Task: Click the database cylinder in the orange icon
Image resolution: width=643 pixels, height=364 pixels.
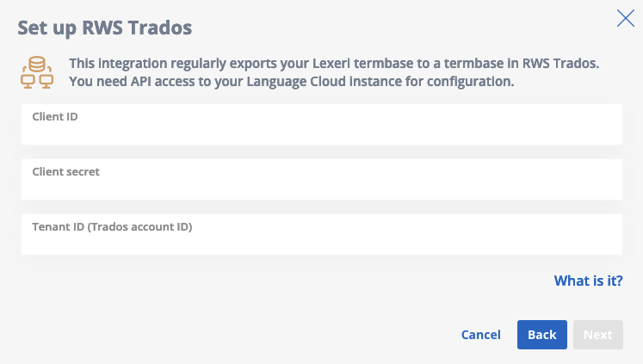Action: click(x=37, y=65)
